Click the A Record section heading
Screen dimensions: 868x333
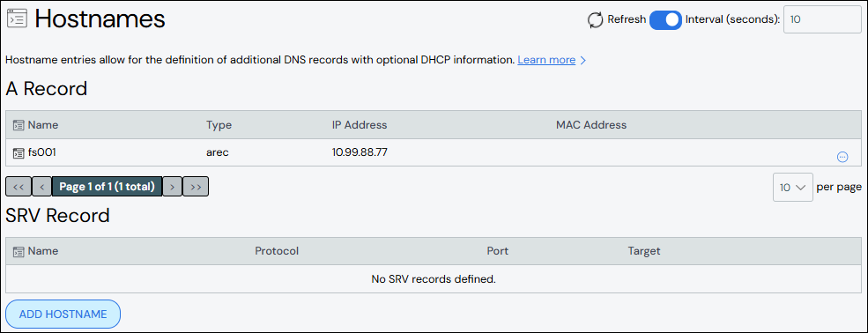point(47,88)
